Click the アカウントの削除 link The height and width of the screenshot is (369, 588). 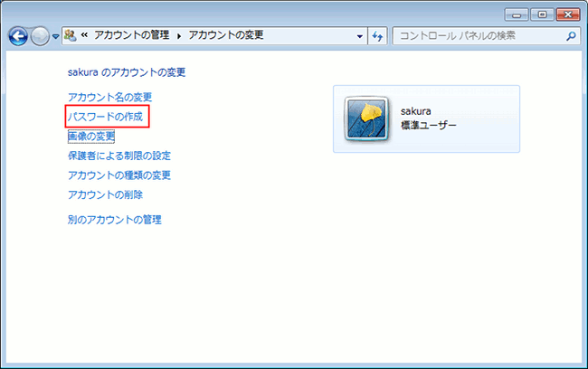click(x=105, y=194)
